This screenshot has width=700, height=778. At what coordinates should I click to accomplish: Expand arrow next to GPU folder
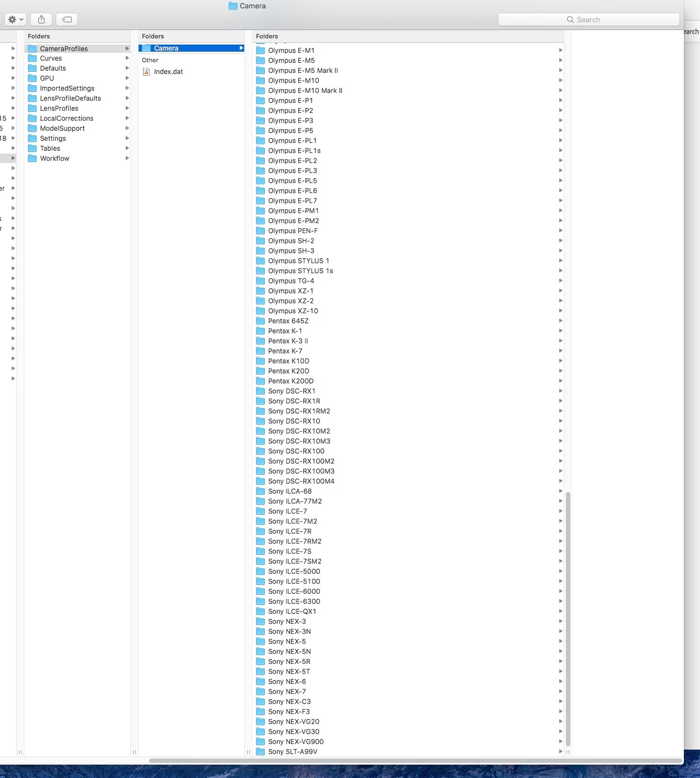pyautogui.click(x=127, y=78)
